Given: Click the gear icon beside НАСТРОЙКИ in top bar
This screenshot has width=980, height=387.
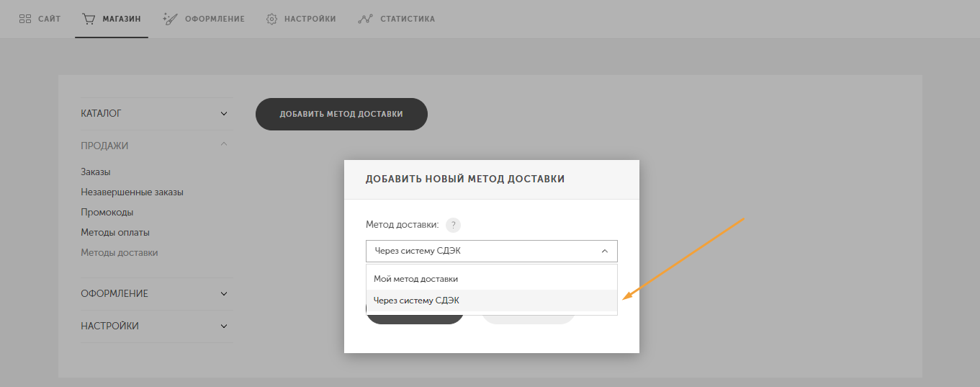Looking at the screenshot, I should coord(271,19).
